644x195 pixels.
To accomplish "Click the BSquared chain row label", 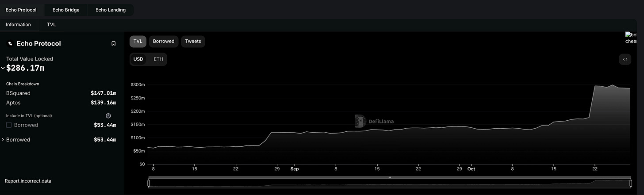I will pos(18,93).
